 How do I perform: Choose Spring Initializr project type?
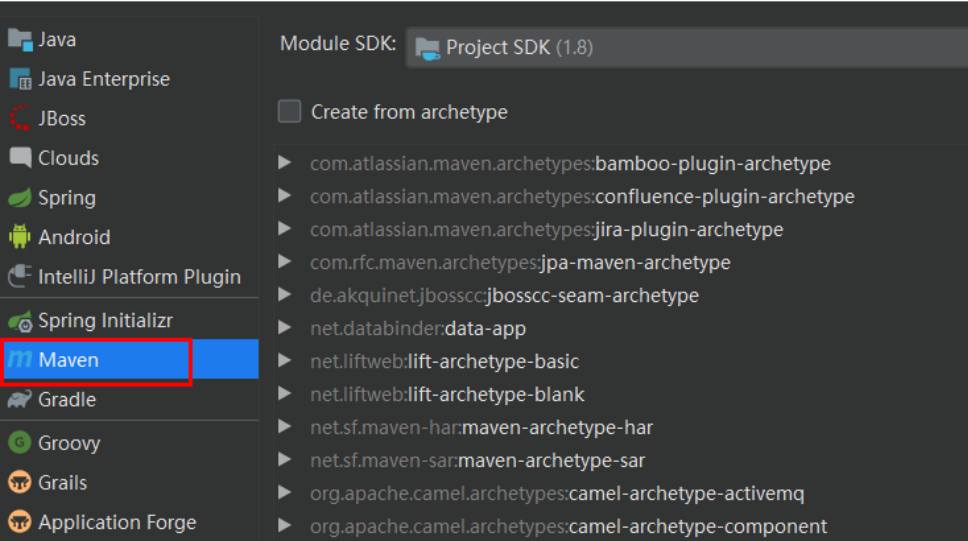pos(104,321)
